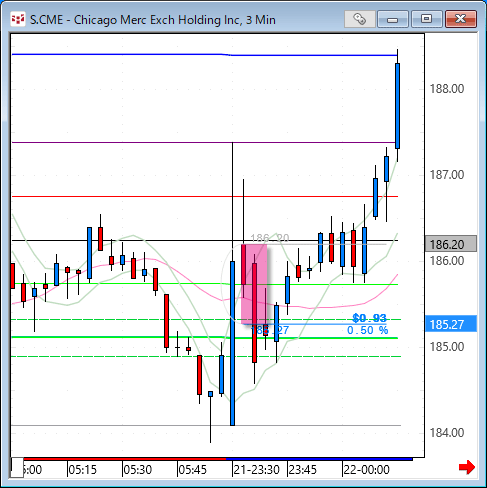Image resolution: width=487 pixels, height=488 pixels.
Task: Click the 22-00:00 time axis label
Action: [x=366, y=470]
